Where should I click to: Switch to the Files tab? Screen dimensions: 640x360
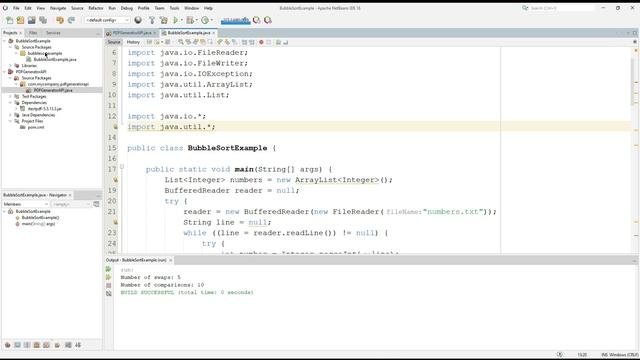(x=33, y=33)
